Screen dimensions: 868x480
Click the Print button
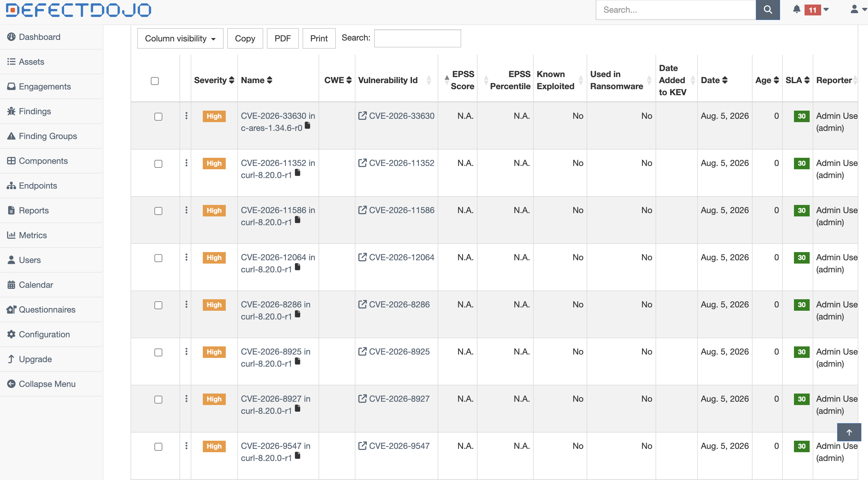[x=319, y=38]
